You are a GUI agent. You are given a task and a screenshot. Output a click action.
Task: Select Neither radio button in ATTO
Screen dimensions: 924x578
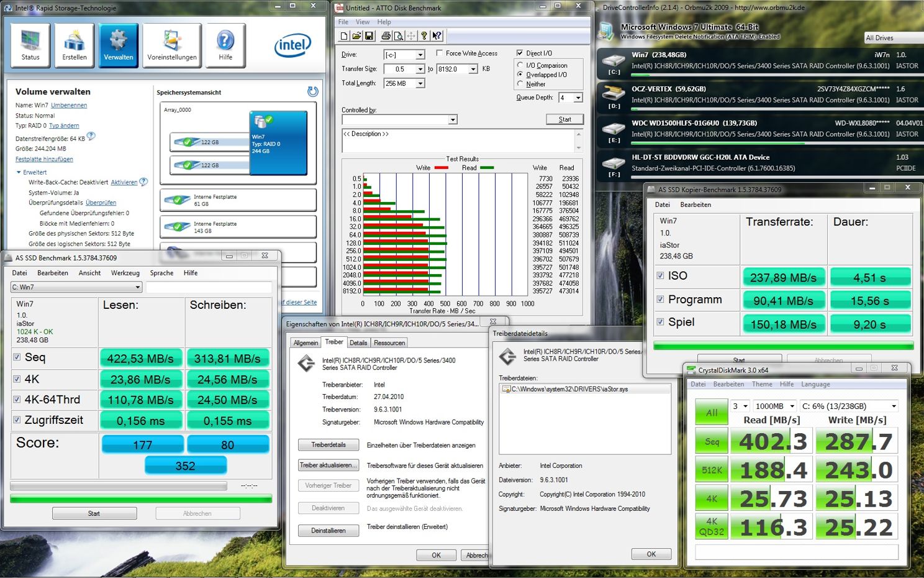click(x=520, y=84)
